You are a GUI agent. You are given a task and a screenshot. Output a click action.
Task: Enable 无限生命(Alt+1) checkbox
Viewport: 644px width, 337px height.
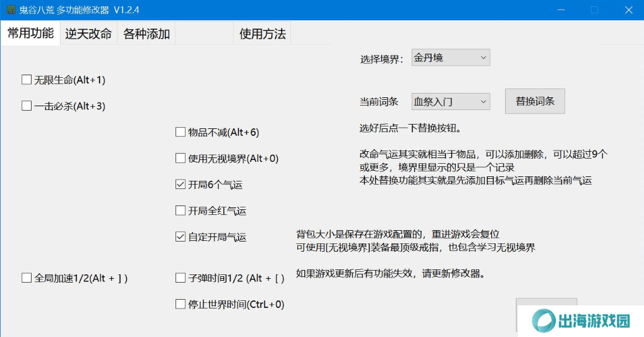[x=27, y=80]
